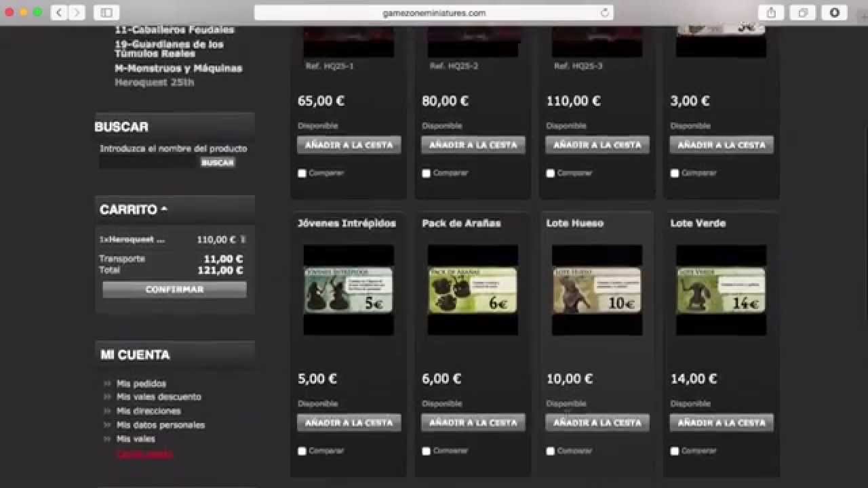Click the 121,00 € cart total
This screenshot has width=868, height=488.
point(220,270)
